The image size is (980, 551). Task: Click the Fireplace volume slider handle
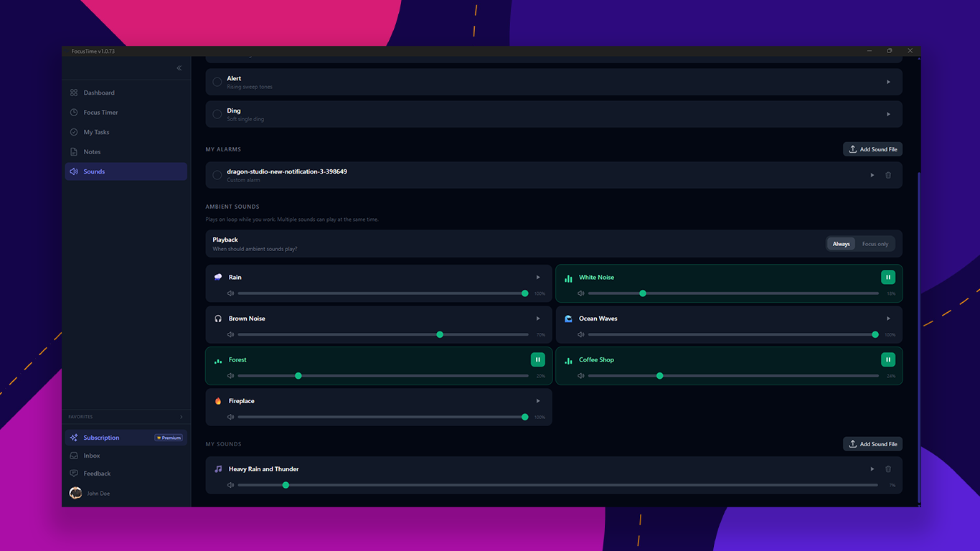pos(525,418)
